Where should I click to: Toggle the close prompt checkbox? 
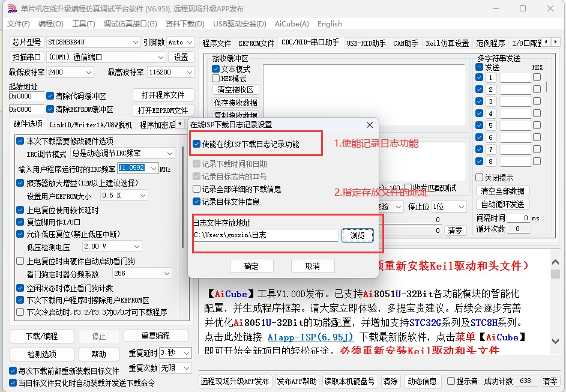click(479, 178)
